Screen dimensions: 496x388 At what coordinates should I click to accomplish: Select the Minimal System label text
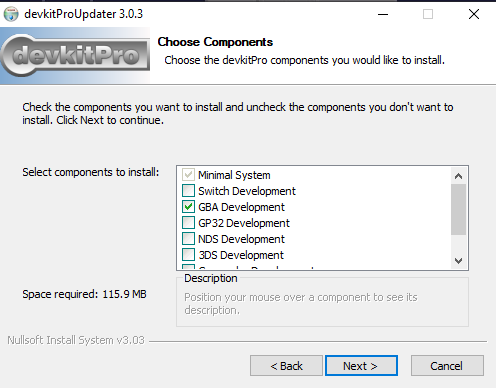234,175
